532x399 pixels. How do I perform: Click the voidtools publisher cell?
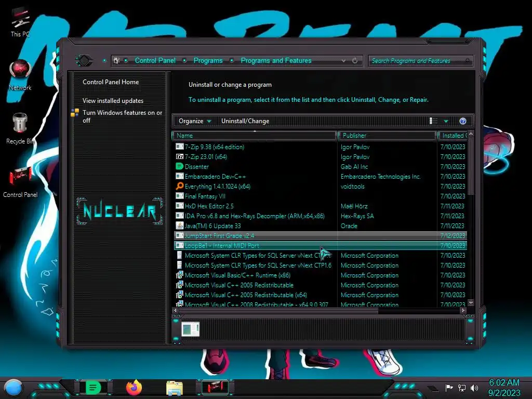pos(353,187)
